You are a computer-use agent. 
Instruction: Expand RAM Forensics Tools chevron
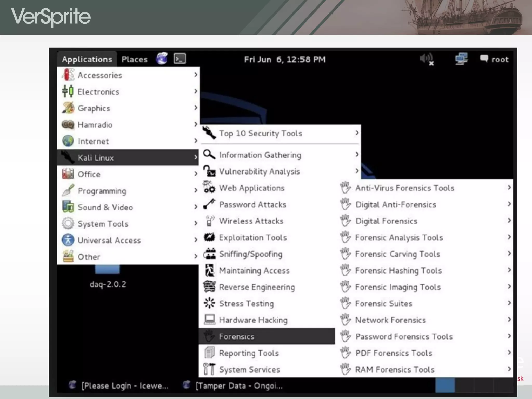click(509, 369)
